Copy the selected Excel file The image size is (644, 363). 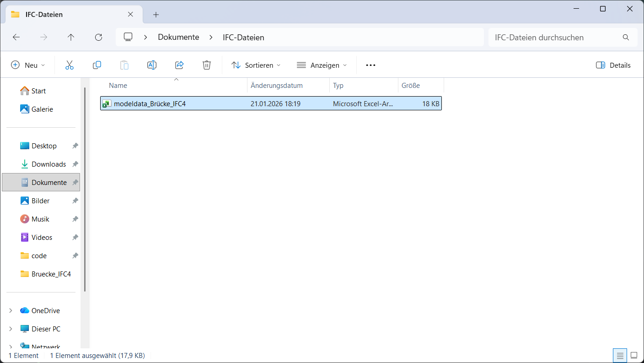pyautogui.click(x=97, y=65)
